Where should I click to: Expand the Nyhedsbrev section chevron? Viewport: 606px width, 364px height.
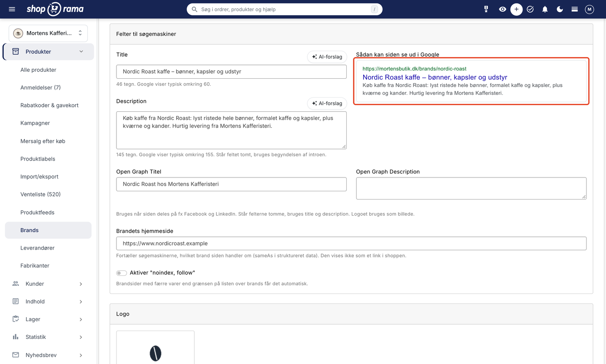(x=81, y=355)
